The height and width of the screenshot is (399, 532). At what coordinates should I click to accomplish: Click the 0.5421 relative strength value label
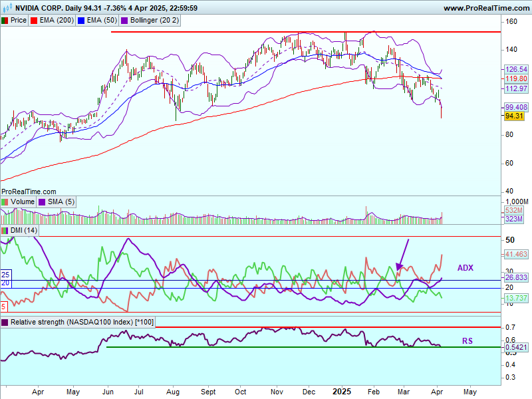516,347
